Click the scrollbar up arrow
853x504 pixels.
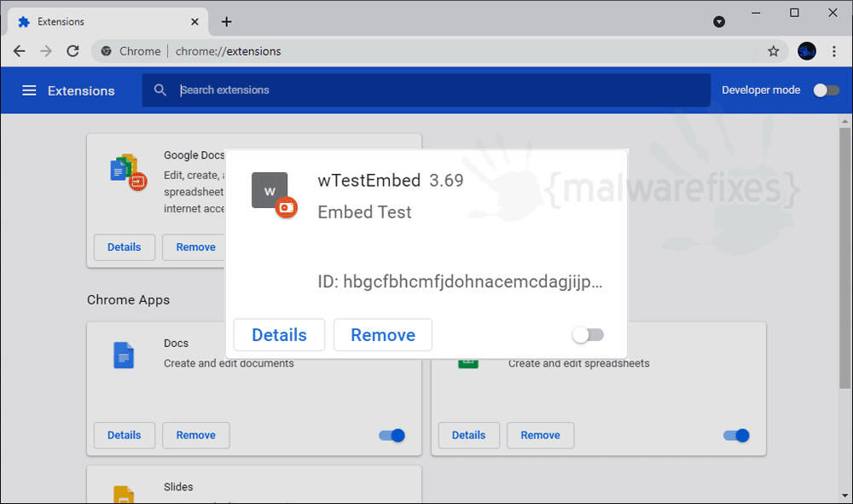844,121
